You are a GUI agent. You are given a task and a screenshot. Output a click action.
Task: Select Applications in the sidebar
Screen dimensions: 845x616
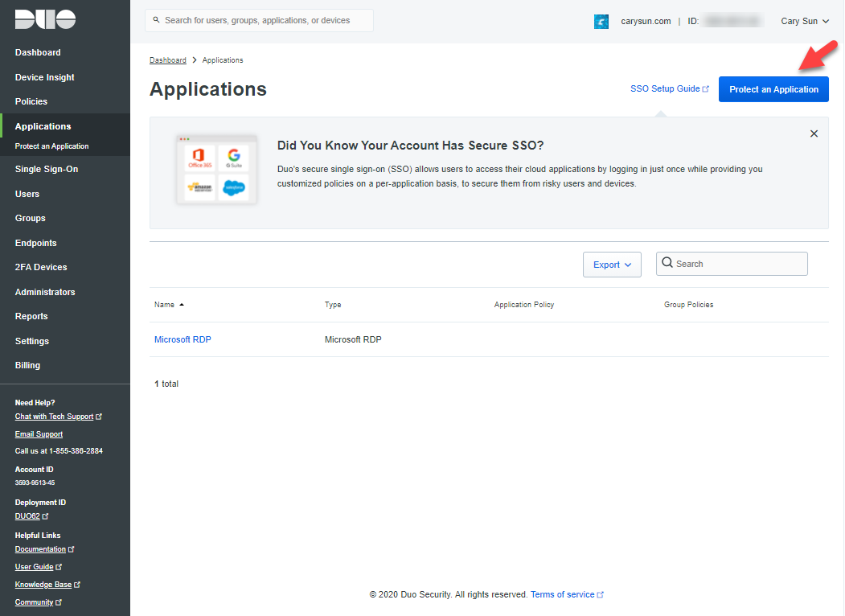[43, 126]
